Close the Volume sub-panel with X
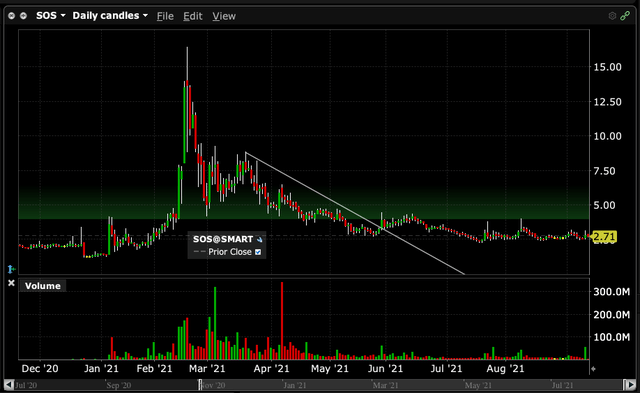Screen dimensions: 640x393 tap(11, 283)
